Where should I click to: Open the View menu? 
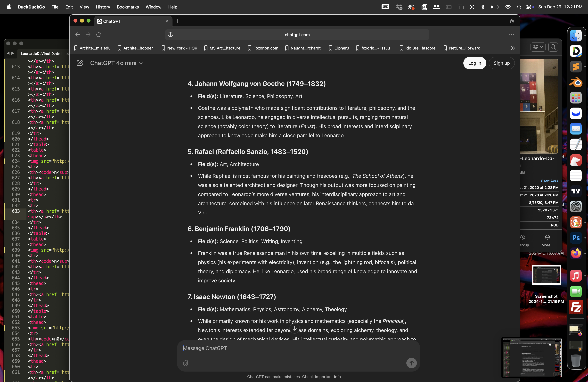(x=84, y=7)
